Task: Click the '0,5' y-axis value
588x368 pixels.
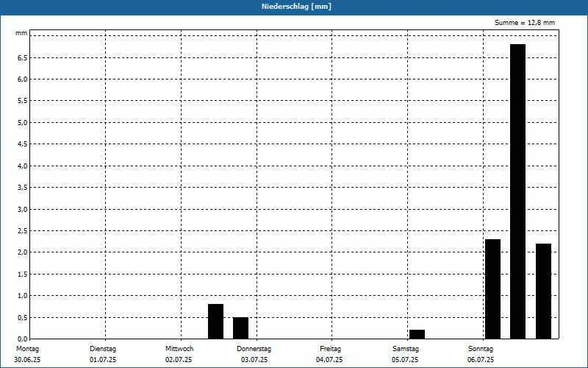Action: tap(22, 318)
